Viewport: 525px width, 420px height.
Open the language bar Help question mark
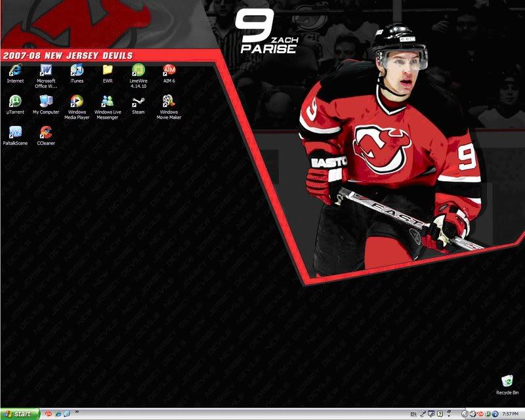(440, 414)
